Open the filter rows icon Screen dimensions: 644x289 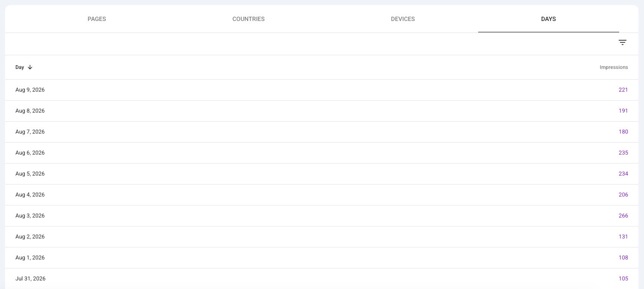623,42
